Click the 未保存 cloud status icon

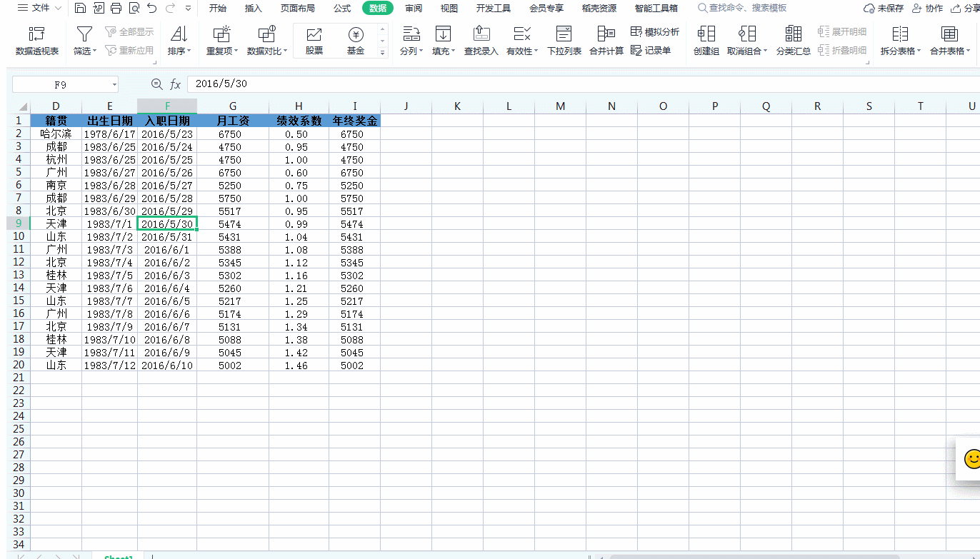tap(869, 9)
